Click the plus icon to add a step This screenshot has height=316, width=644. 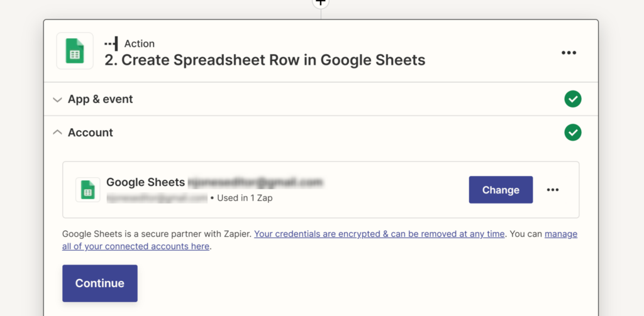point(321,2)
